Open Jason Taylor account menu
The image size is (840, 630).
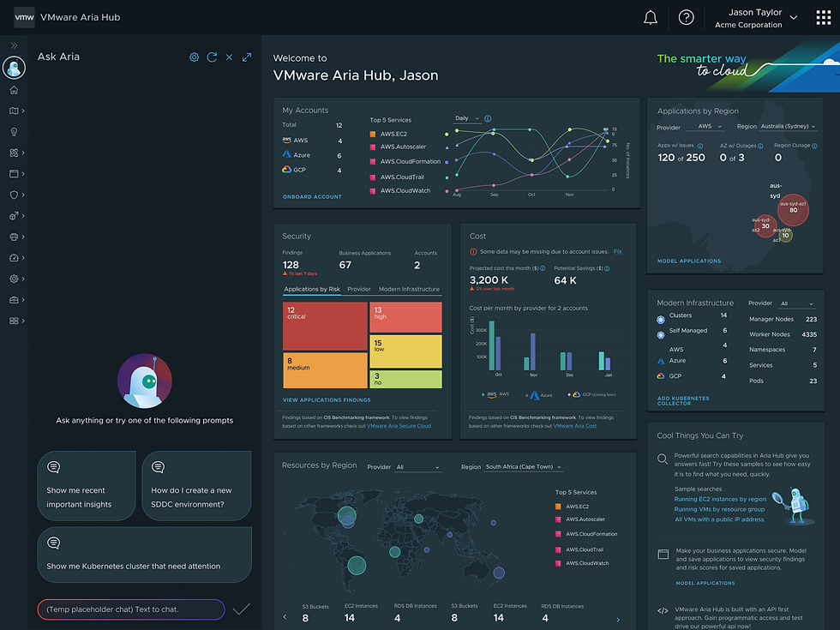coord(755,18)
